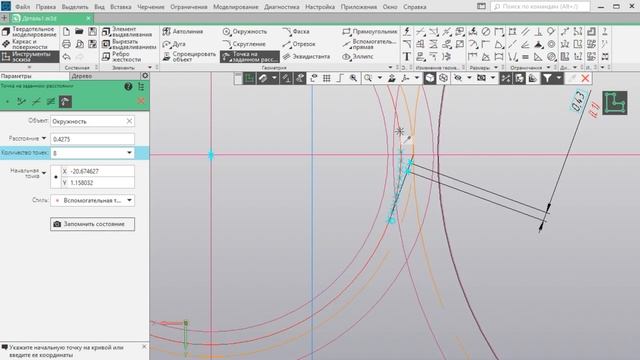Click Спроецировать объект tool
640x360 pixels.
click(x=189, y=57)
